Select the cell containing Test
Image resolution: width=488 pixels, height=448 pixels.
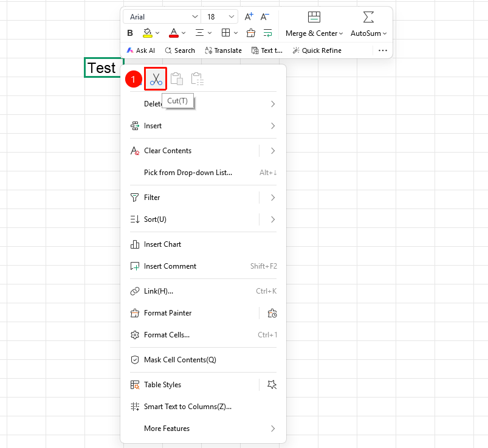point(102,67)
